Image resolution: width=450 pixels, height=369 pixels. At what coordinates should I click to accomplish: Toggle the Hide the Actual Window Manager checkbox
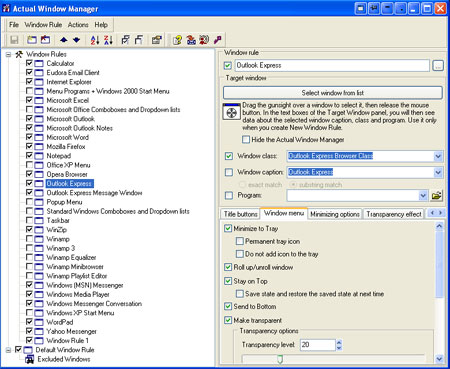pyautogui.click(x=246, y=139)
